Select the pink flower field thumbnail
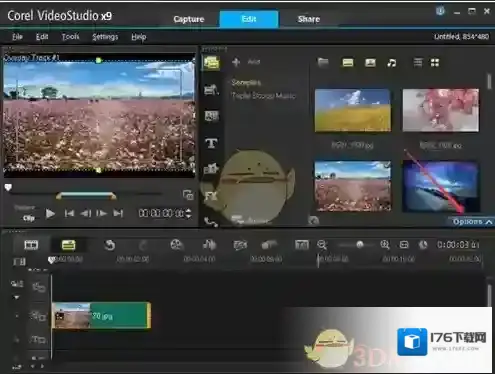Screen dimensions: 495x374 point(353,186)
